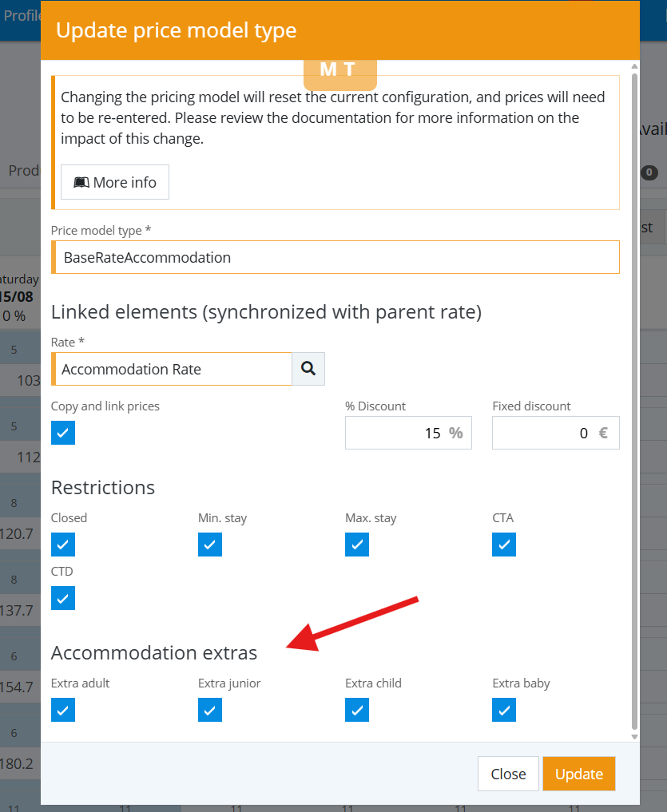Click the dialog vertical scrollbar
The width and height of the screenshot is (667, 812).
click(x=634, y=402)
